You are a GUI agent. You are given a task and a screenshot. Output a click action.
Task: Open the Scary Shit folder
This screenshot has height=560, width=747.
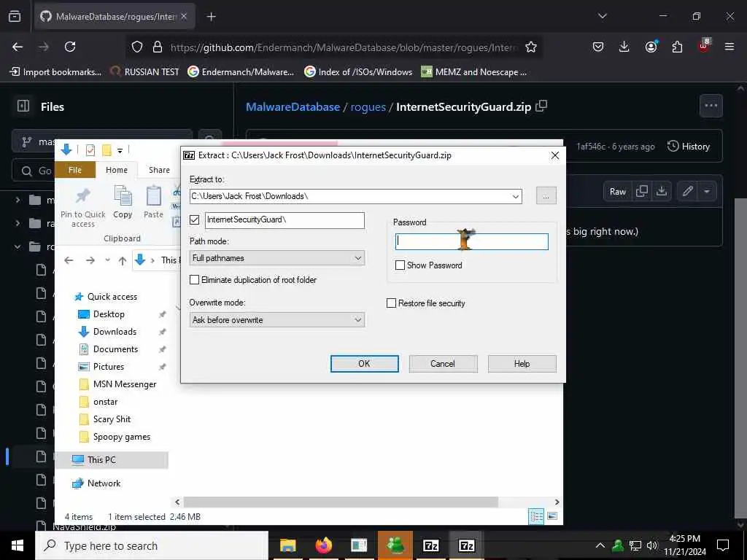(x=112, y=419)
